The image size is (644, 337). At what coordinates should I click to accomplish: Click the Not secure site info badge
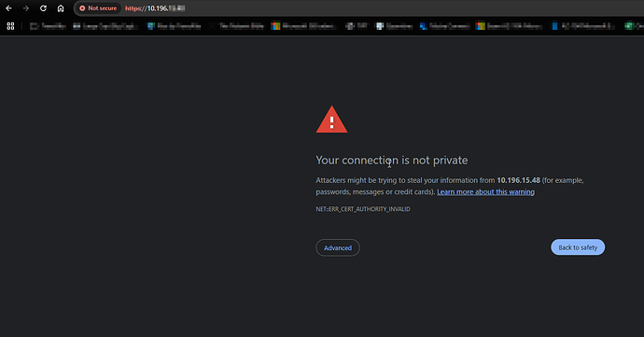[98, 8]
